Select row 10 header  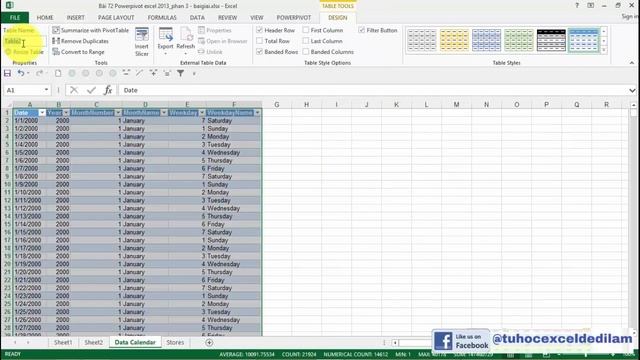click(x=7, y=184)
